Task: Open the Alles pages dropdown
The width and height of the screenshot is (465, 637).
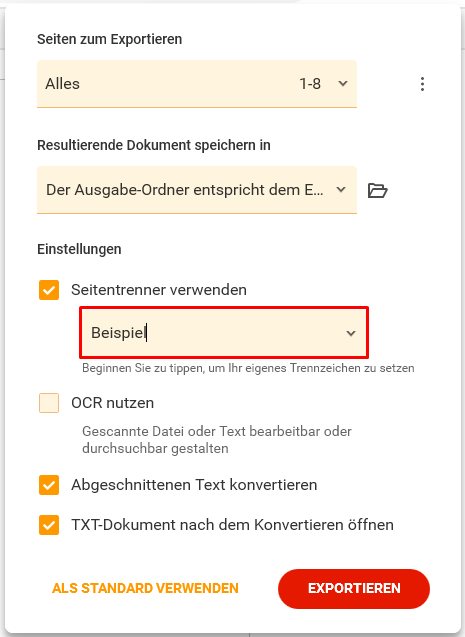Action: (x=197, y=84)
